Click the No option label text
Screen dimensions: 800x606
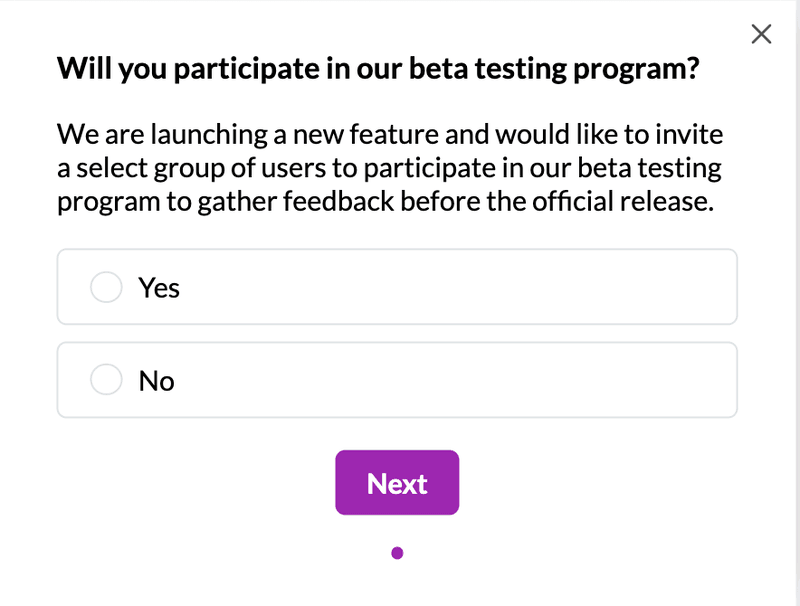(x=156, y=380)
